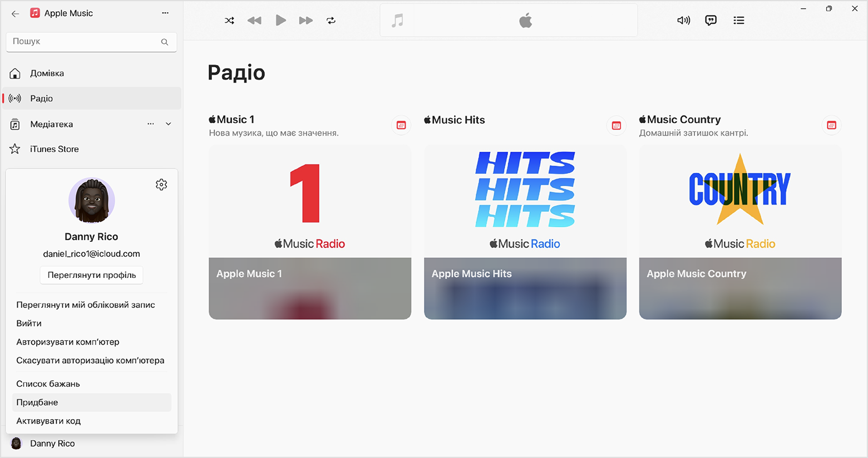Open the Apple Music 1 station card

(310, 232)
